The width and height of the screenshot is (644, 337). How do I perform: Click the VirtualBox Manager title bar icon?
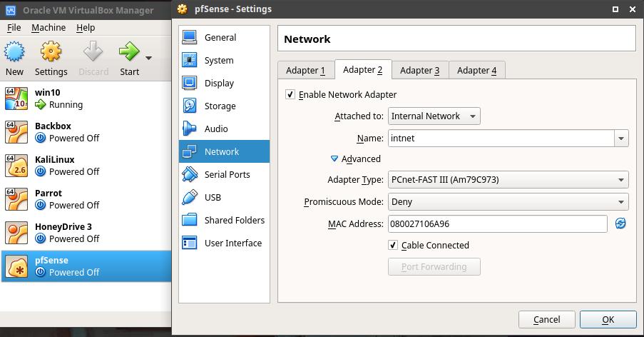pos(11,10)
